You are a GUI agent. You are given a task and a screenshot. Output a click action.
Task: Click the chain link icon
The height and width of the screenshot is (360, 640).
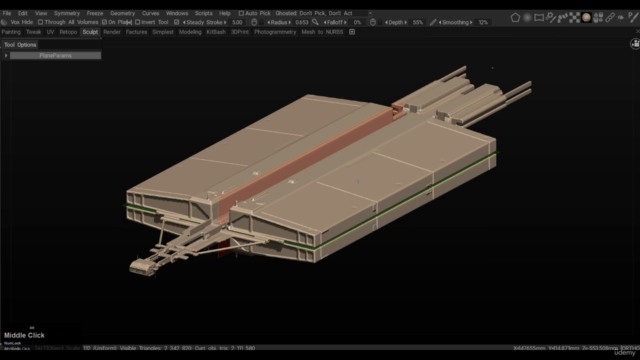610,18
